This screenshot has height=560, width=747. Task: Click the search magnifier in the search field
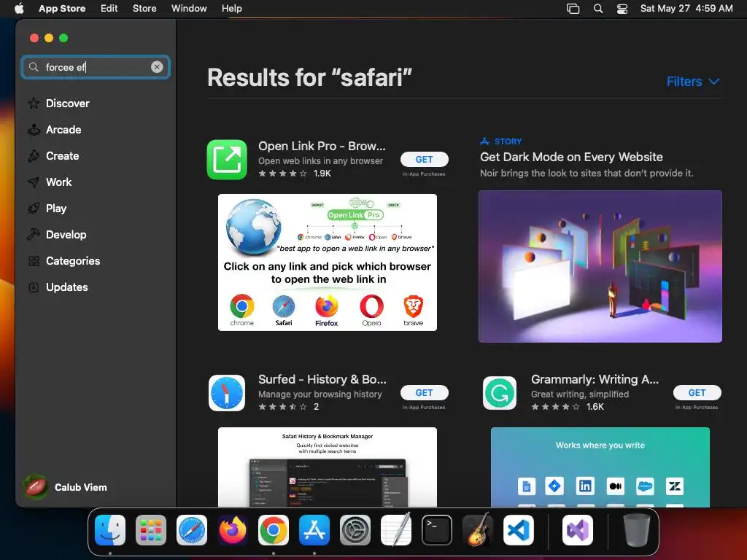pos(34,67)
